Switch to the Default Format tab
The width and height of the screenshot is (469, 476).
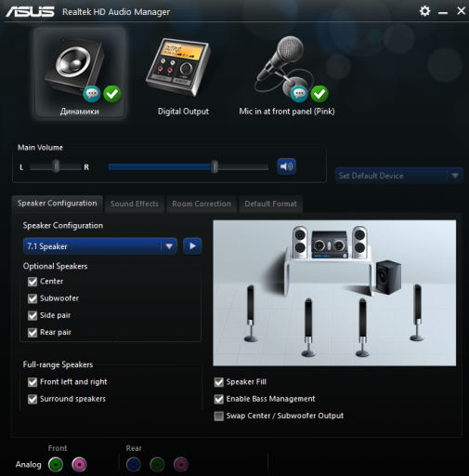pyautogui.click(x=270, y=204)
